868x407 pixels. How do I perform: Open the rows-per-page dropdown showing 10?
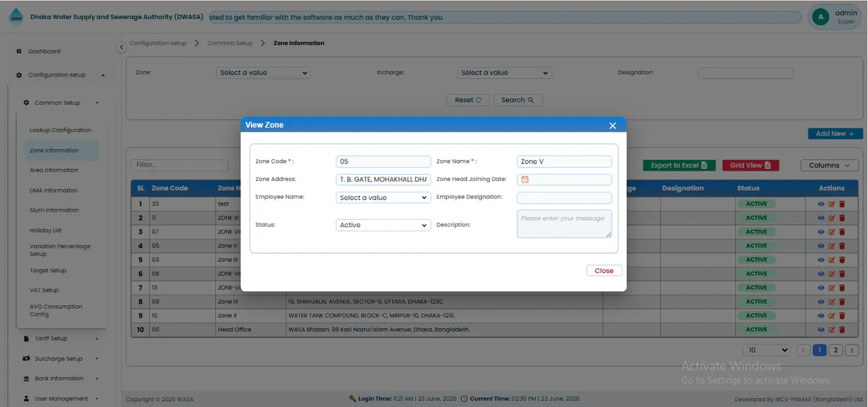click(x=767, y=350)
